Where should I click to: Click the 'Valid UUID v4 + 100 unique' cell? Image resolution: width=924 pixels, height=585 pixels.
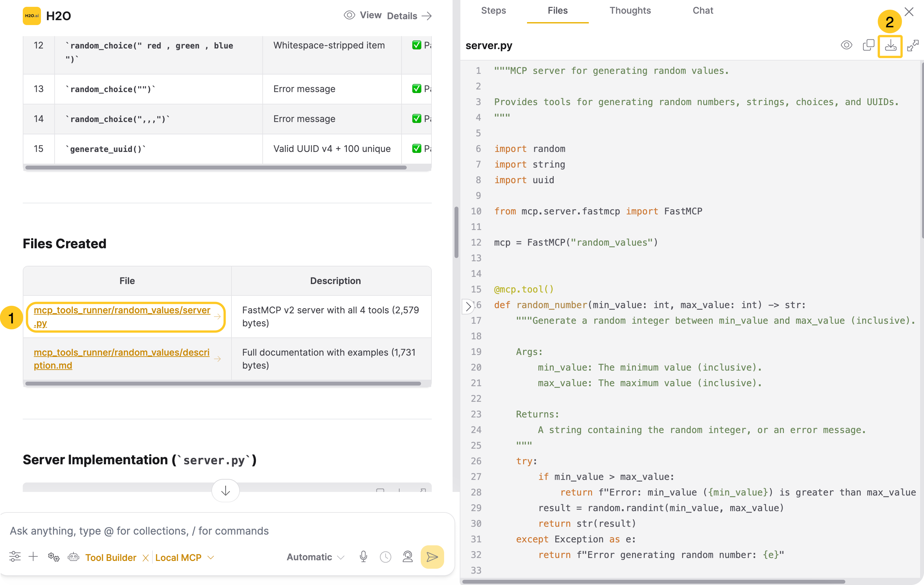pos(332,149)
